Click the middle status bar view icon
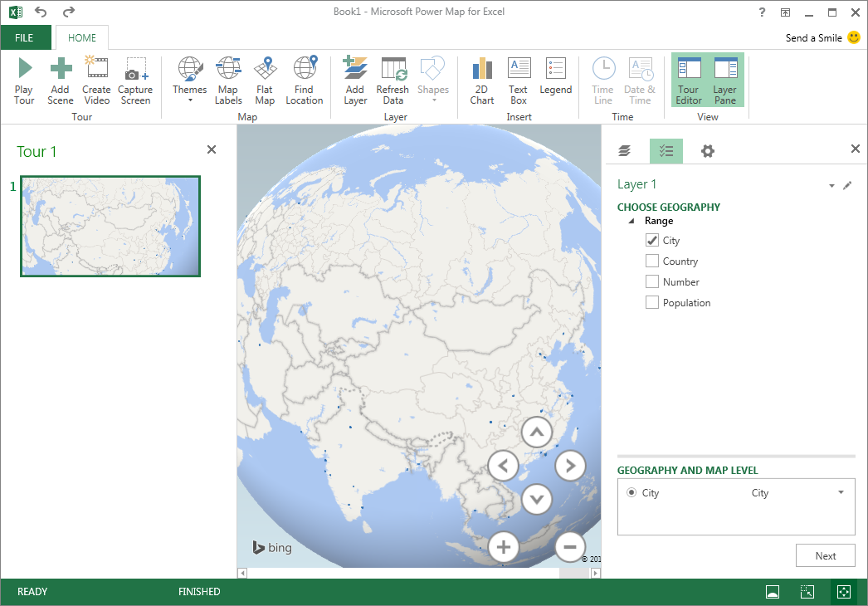Screen dimensions: 868x606 pos(807,592)
